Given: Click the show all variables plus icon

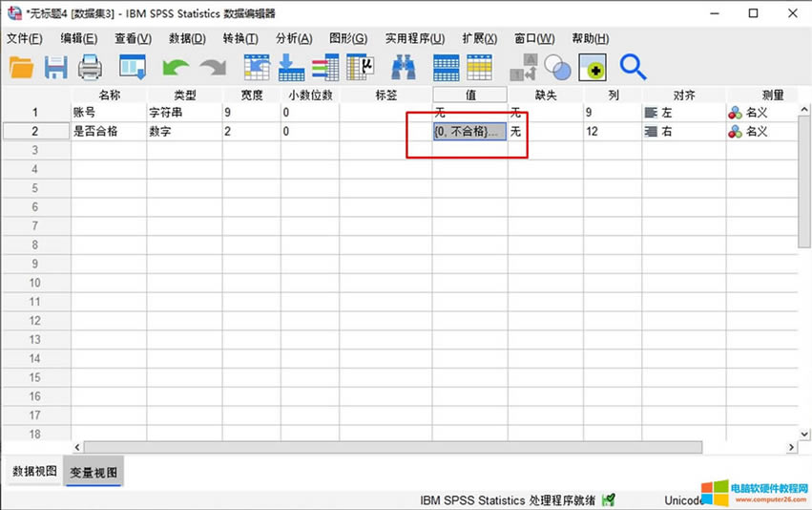Looking at the screenshot, I should tap(593, 68).
